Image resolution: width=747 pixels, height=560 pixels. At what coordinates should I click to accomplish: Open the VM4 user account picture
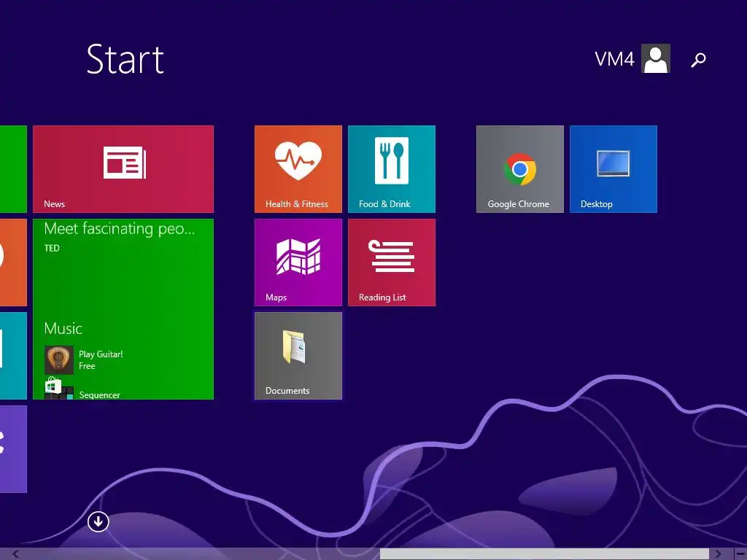click(x=656, y=58)
